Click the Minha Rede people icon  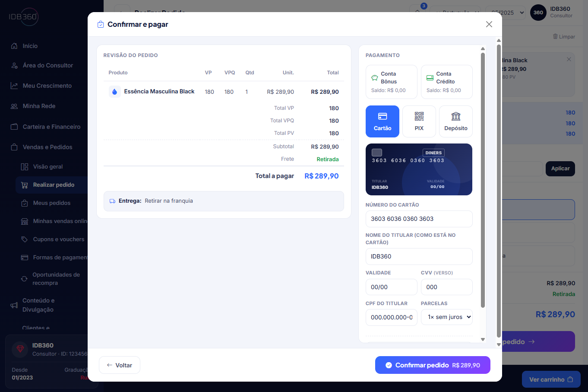point(14,106)
